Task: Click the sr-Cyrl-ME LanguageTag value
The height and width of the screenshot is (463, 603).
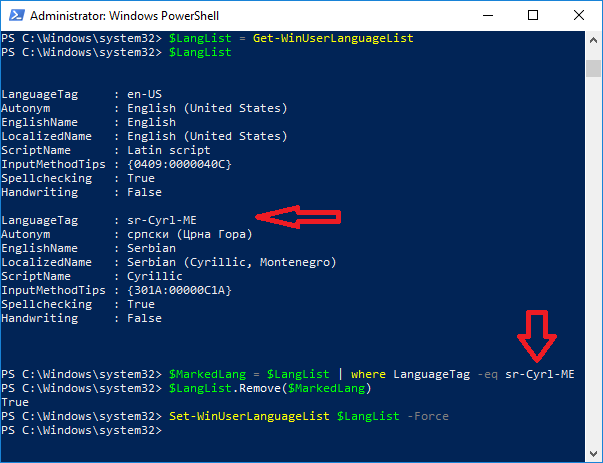Action: tap(162, 220)
